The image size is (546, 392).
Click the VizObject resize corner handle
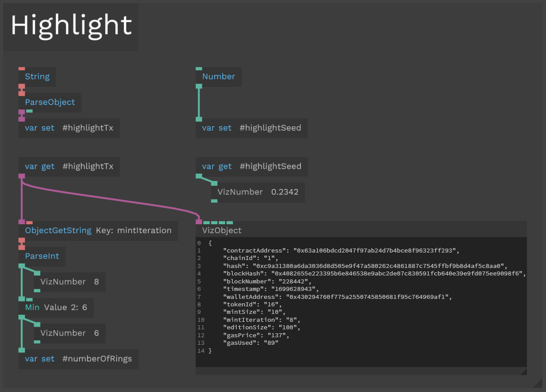coord(523,372)
